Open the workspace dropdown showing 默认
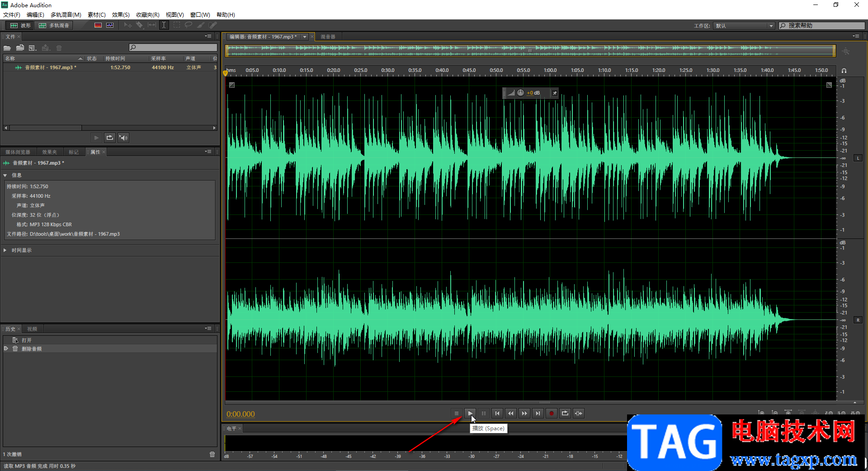This screenshot has width=868, height=471. [744, 26]
